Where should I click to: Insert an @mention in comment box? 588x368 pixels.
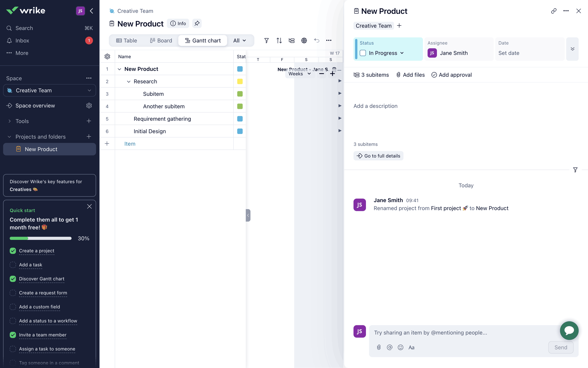[x=390, y=347]
